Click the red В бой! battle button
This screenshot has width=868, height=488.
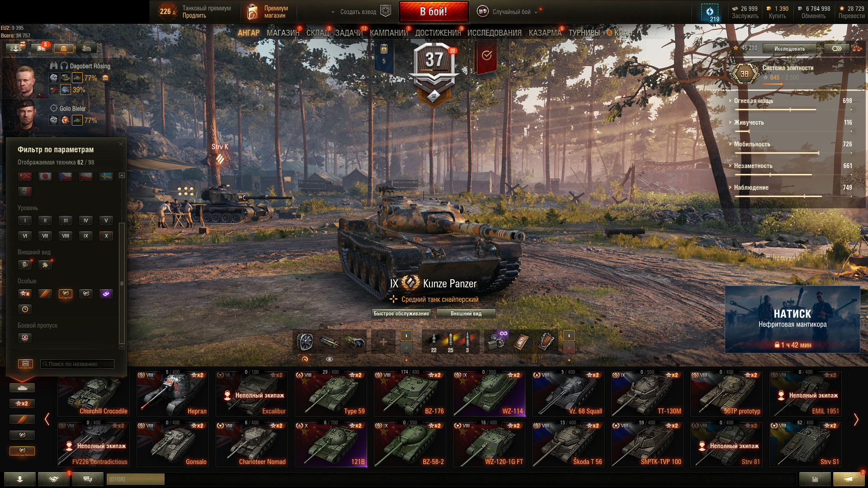[434, 12]
